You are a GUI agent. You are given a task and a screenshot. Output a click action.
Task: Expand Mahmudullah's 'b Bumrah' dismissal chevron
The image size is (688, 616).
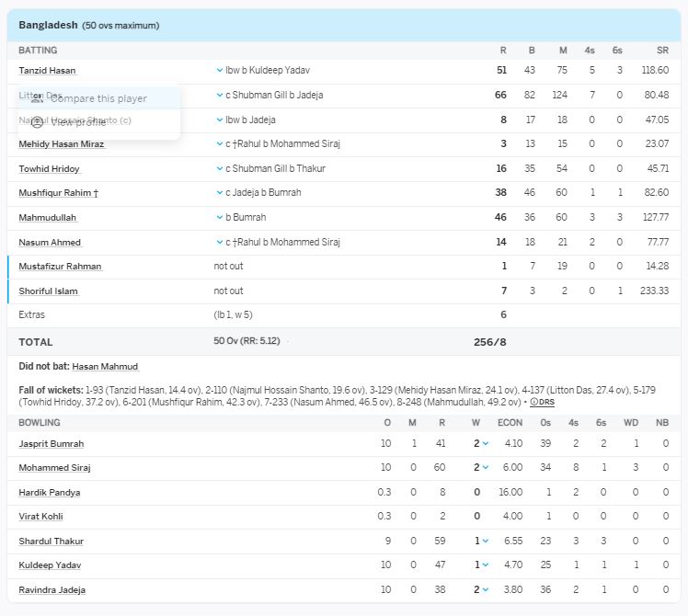click(x=220, y=218)
